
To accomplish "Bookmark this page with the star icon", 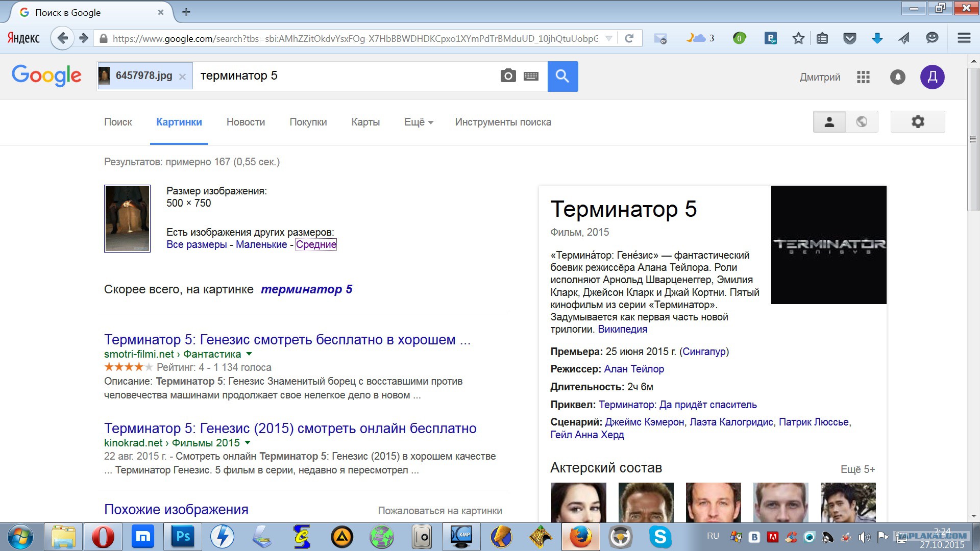I will click(798, 38).
